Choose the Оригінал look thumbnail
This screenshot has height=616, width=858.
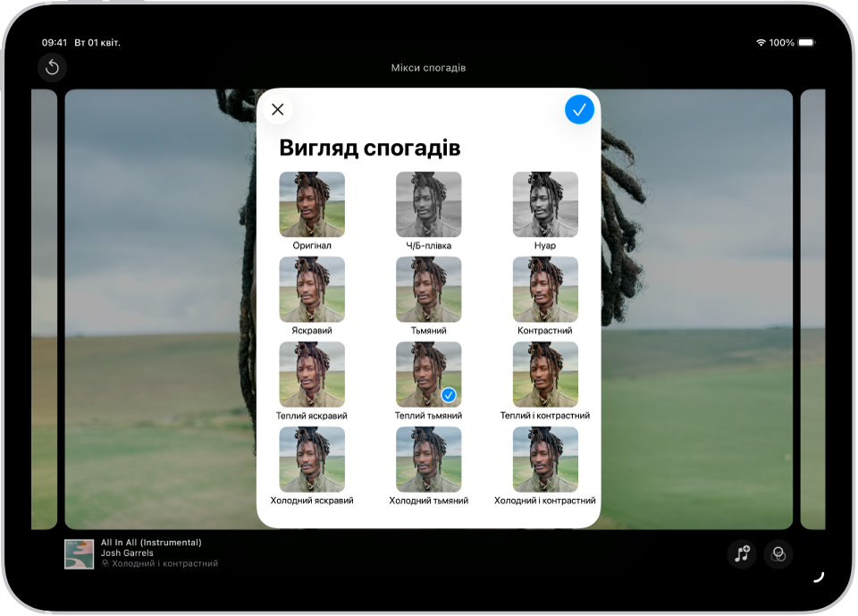pyautogui.click(x=312, y=204)
